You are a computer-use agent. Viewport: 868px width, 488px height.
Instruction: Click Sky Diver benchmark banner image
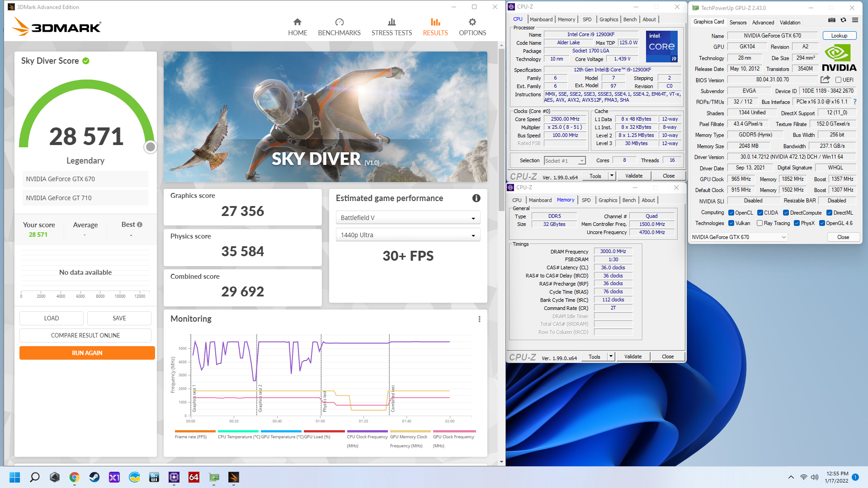(325, 117)
